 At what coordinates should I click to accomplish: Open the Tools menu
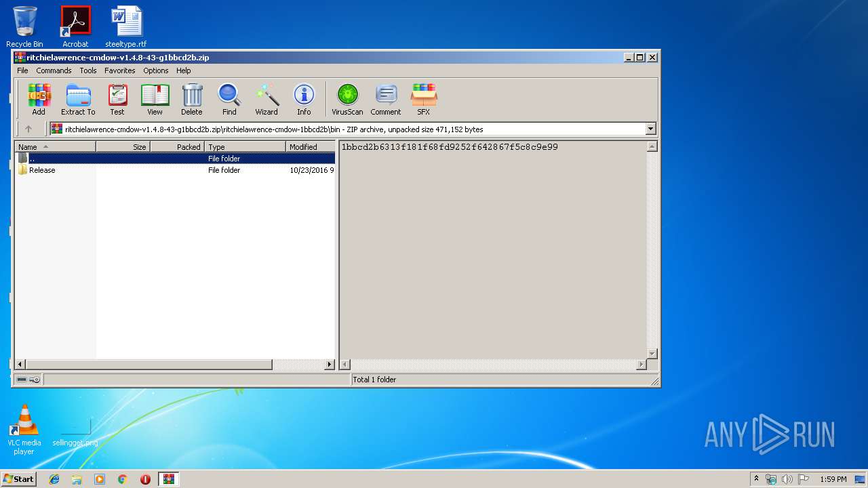point(88,70)
